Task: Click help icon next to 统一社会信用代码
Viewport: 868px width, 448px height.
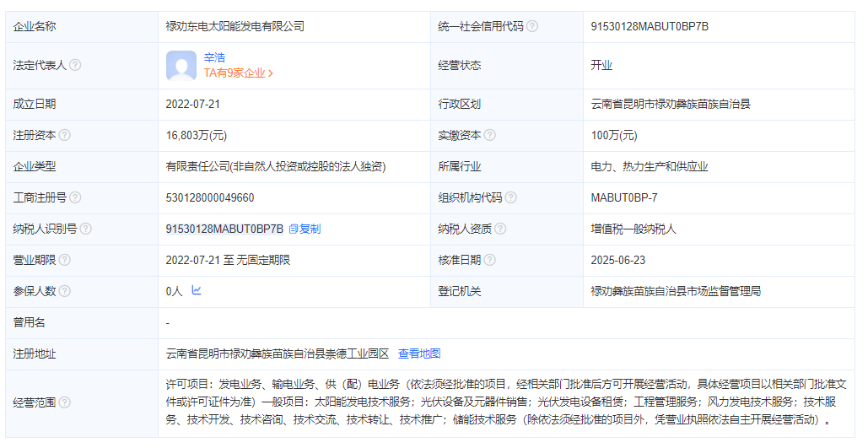Action: (x=532, y=26)
